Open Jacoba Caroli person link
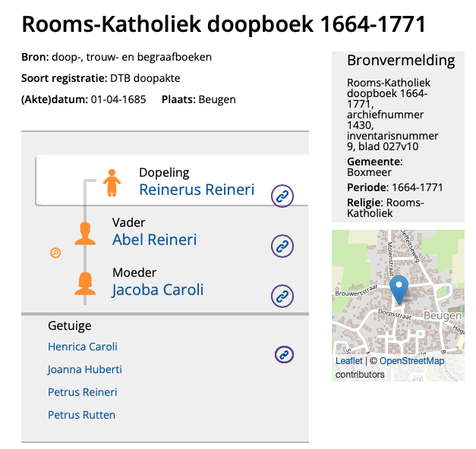The image size is (476, 449). click(158, 290)
